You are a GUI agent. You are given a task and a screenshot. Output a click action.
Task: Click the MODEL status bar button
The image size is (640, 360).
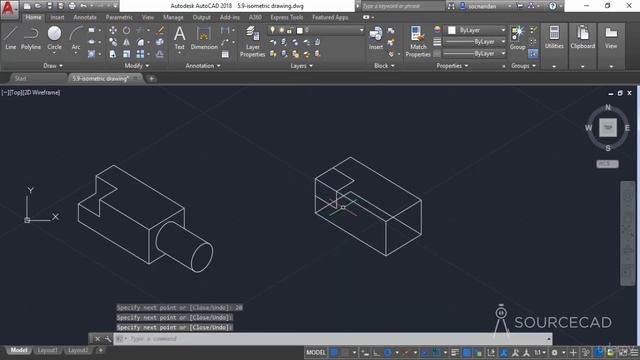coord(316,353)
